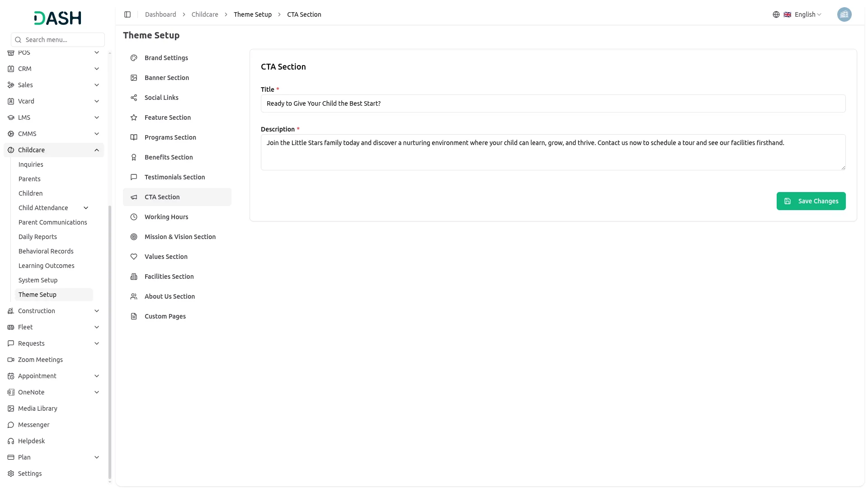Image resolution: width=868 pixels, height=488 pixels.
Task: Open Daily Reports in sidebar
Action: [38, 237]
